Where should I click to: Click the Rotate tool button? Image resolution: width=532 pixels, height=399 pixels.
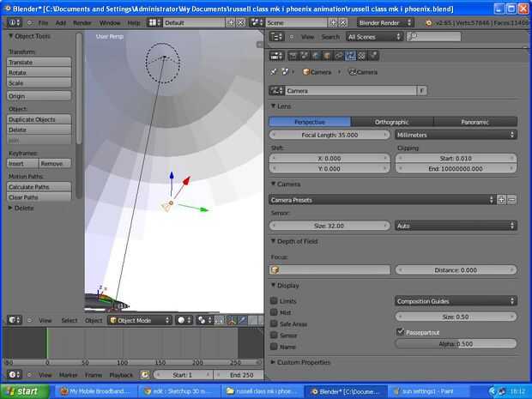39,72
